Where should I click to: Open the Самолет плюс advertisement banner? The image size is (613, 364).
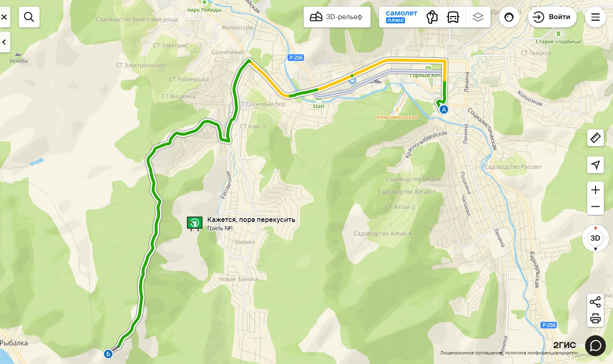401,17
